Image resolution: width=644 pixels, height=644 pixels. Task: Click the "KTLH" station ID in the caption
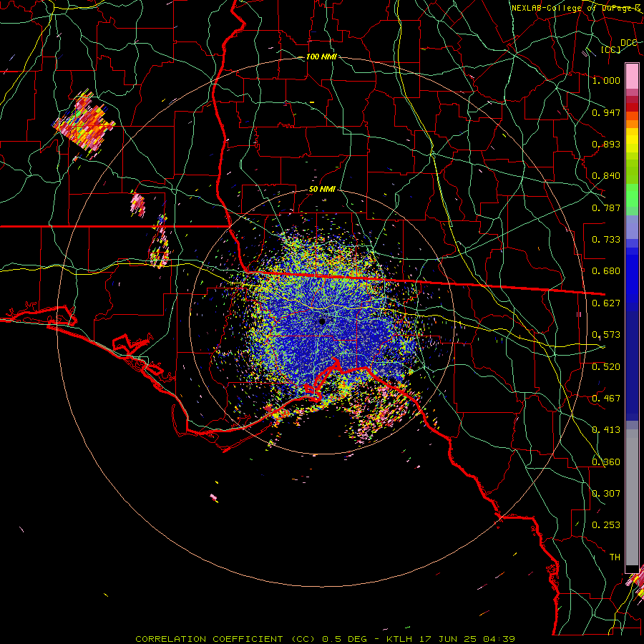401,639
